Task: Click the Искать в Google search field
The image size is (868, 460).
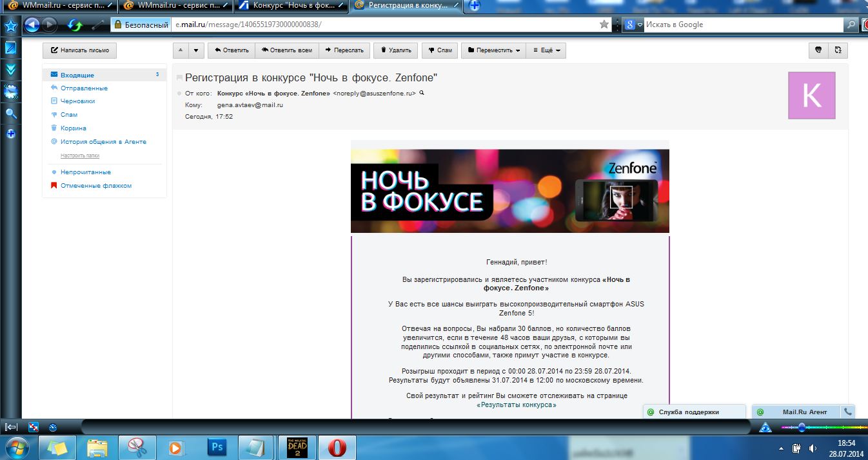Action: tap(744, 25)
